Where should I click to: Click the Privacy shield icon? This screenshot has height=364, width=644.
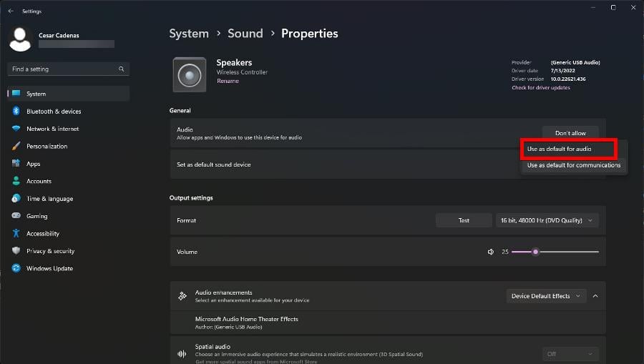(x=16, y=250)
